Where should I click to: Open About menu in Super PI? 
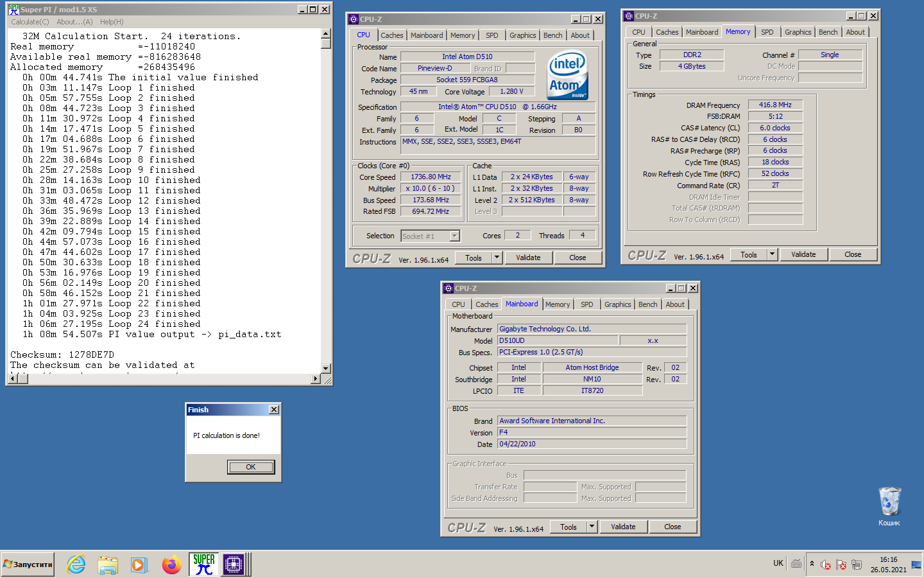click(x=74, y=22)
